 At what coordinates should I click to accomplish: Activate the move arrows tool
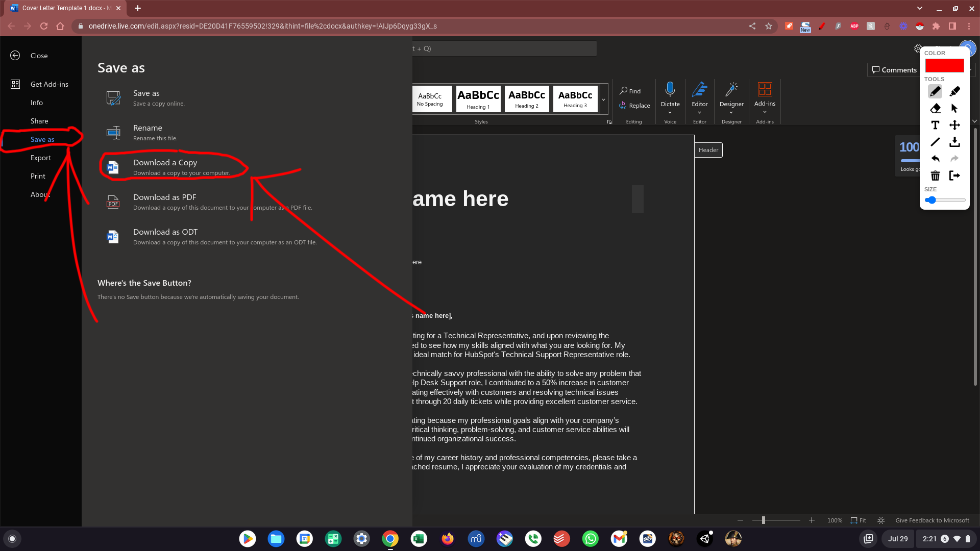[x=954, y=125]
